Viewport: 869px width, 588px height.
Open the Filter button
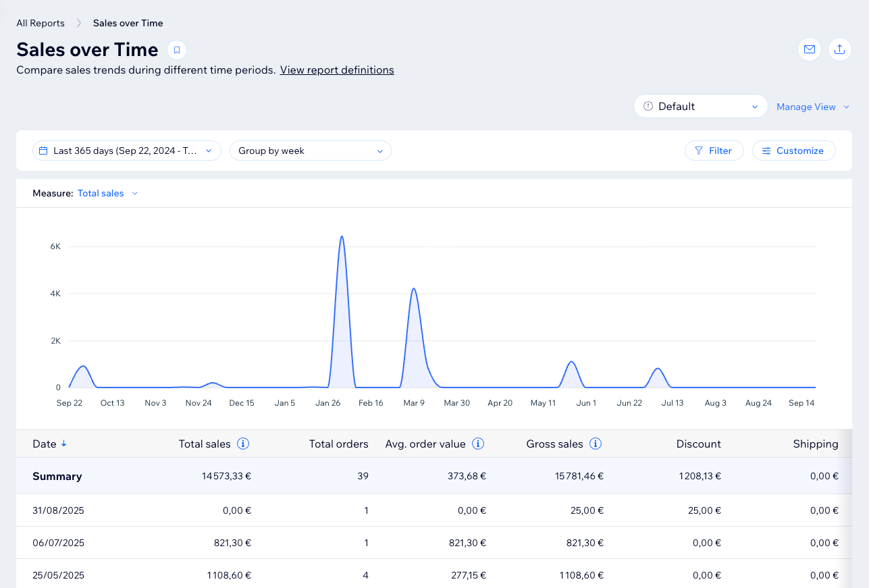714,151
